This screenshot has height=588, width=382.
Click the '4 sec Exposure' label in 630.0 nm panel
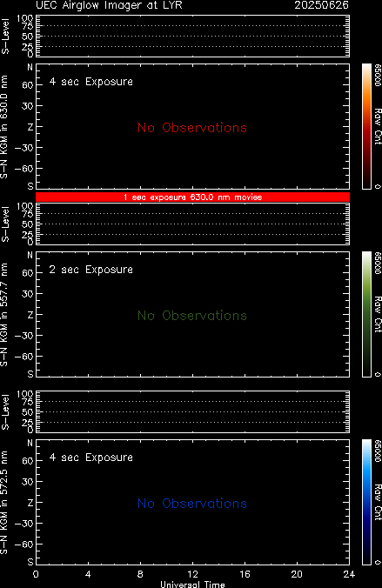(91, 82)
